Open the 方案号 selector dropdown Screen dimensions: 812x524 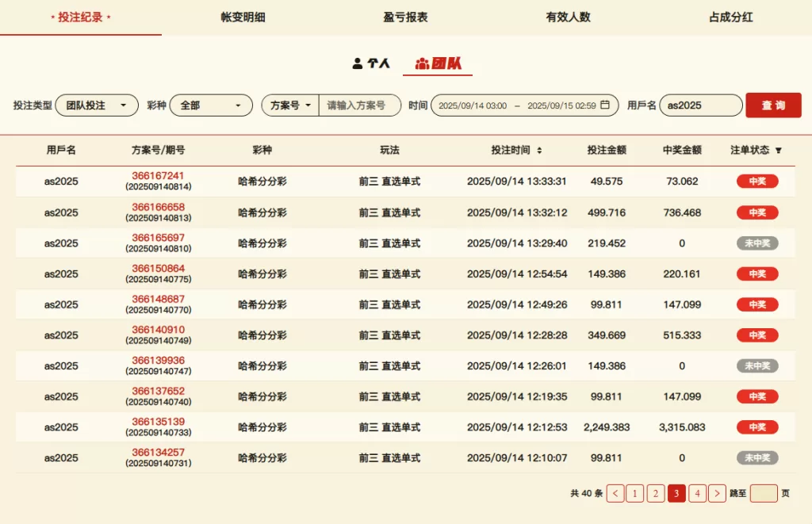(290, 105)
